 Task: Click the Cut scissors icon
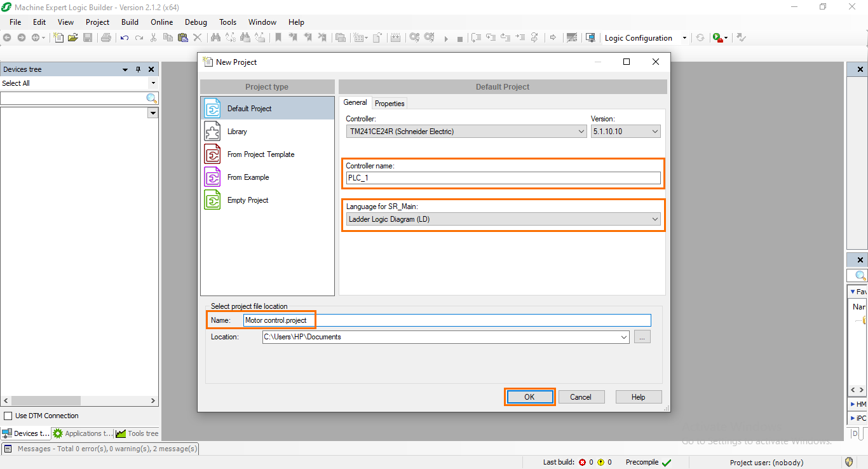153,37
